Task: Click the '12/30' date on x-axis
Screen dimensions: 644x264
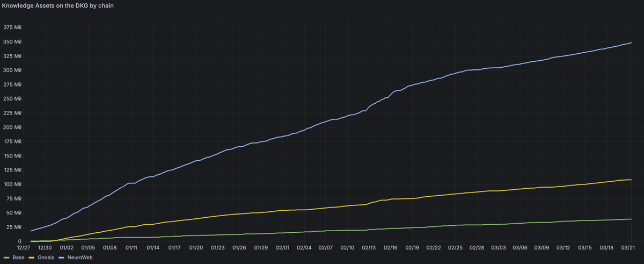Action: [45, 248]
